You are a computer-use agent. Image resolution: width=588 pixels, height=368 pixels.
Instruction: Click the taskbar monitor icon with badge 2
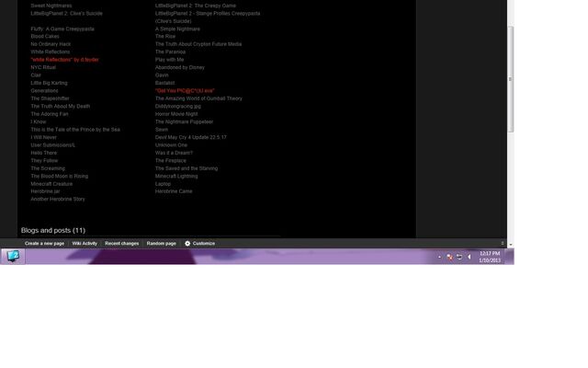click(x=13, y=257)
